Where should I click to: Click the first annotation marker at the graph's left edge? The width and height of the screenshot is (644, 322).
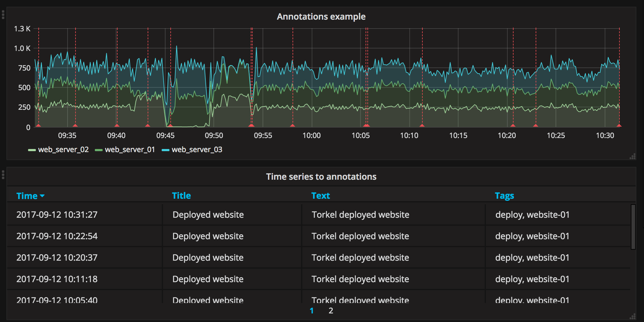(38, 125)
